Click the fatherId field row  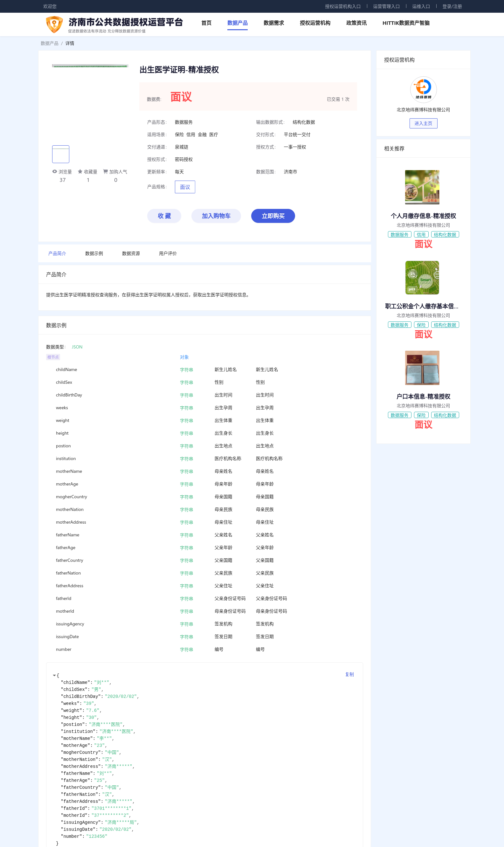coord(204,598)
